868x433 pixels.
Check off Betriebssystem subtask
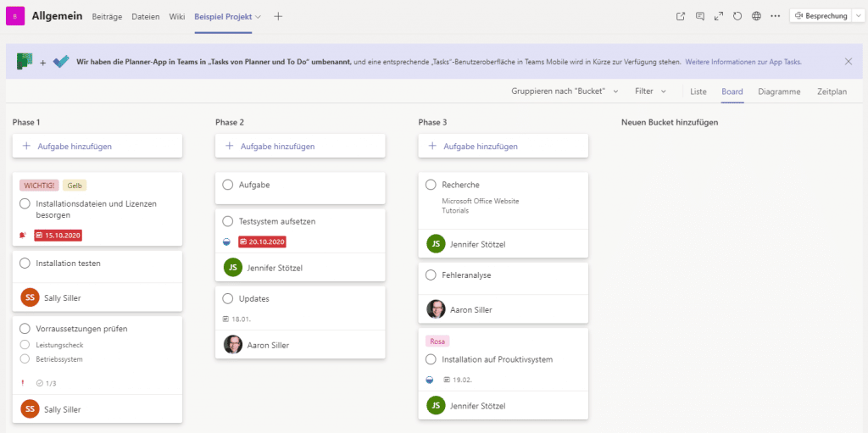tap(25, 358)
